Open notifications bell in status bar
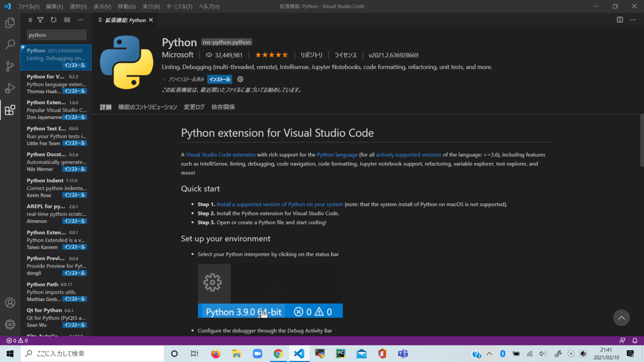644x362 pixels. (635, 341)
